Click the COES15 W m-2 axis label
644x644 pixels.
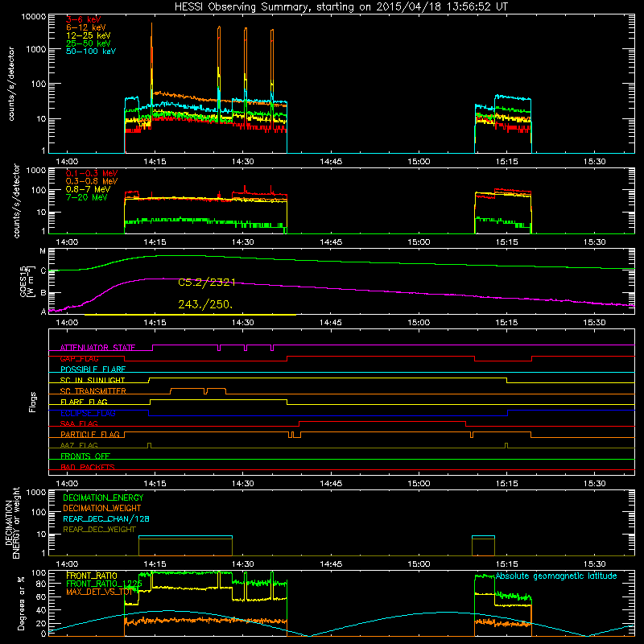27,282
